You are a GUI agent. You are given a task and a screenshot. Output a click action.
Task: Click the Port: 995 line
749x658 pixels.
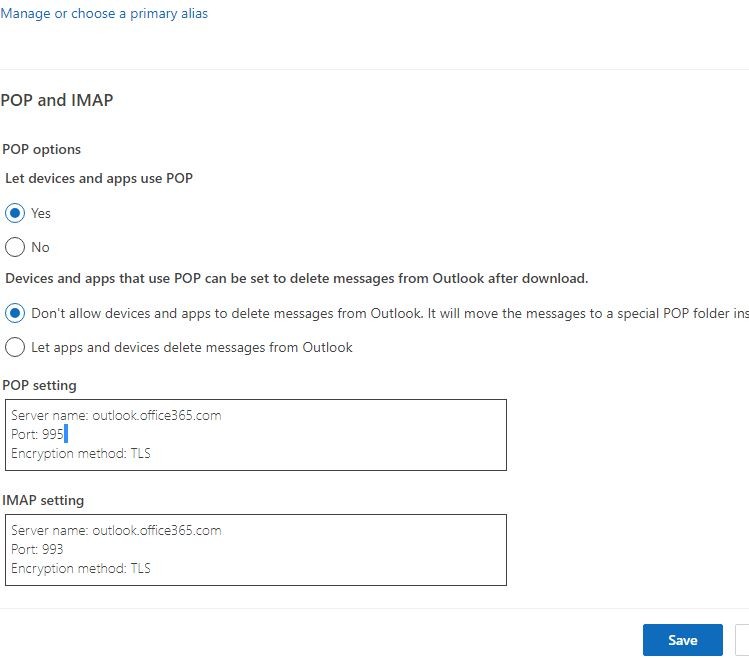pos(37,434)
